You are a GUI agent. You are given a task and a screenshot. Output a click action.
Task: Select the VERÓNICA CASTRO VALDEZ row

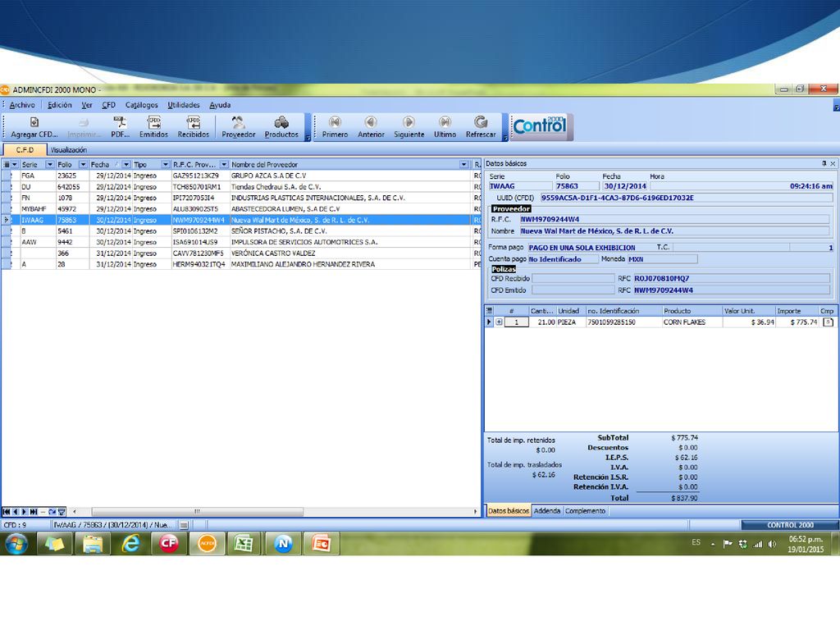[241, 253]
